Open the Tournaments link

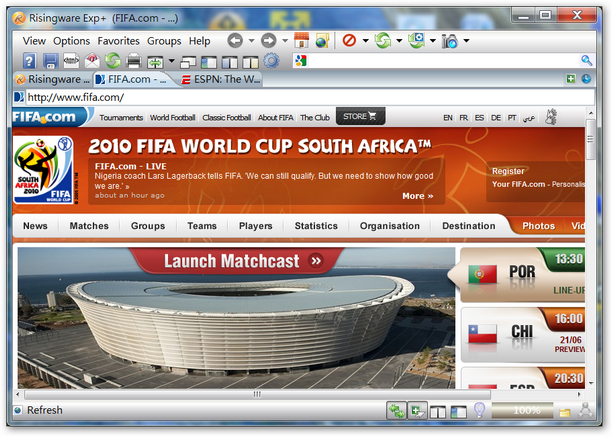pos(121,117)
